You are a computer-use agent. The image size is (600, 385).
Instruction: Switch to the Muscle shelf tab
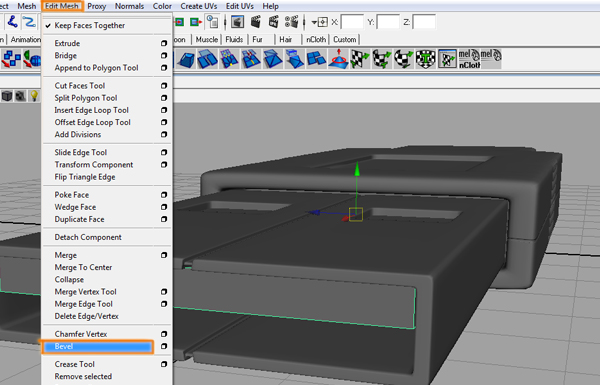point(207,39)
